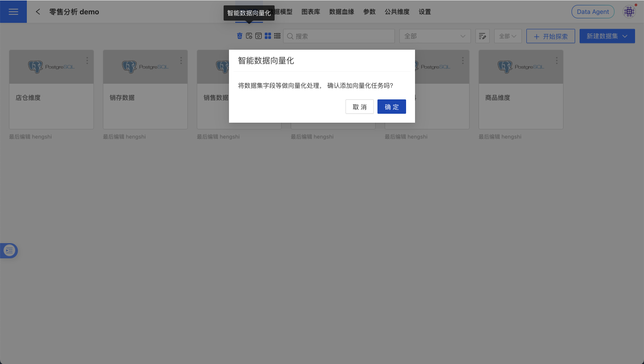Click inside the 搜索 search field
644x364 pixels.
tap(339, 36)
